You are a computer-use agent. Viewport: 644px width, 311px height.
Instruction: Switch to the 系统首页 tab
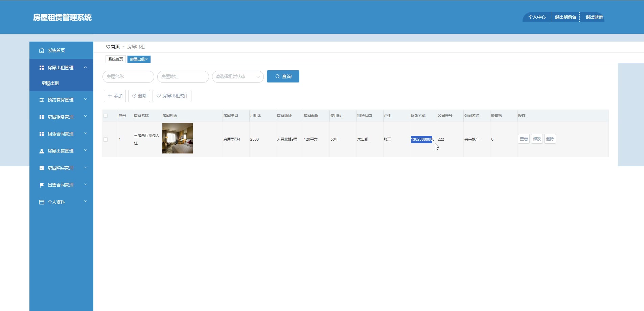[116, 59]
